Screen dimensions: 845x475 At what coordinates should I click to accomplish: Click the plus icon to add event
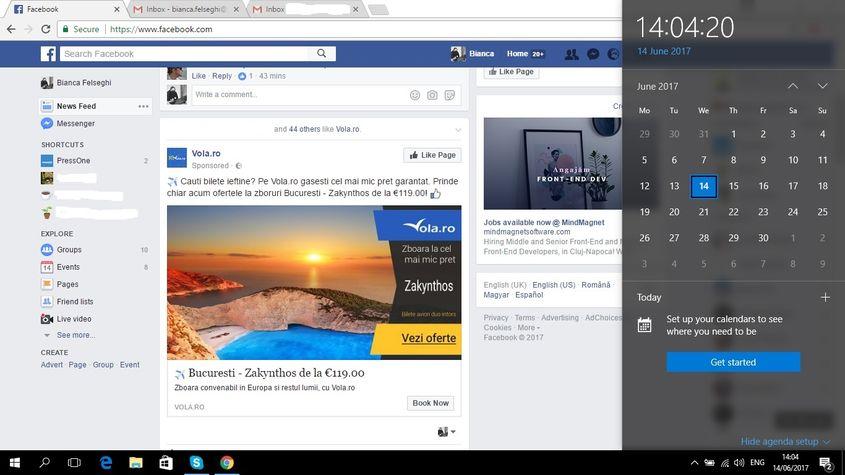[825, 297]
